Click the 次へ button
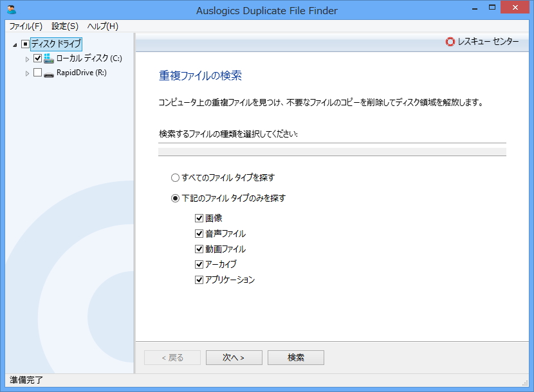 click(x=234, y=357)
